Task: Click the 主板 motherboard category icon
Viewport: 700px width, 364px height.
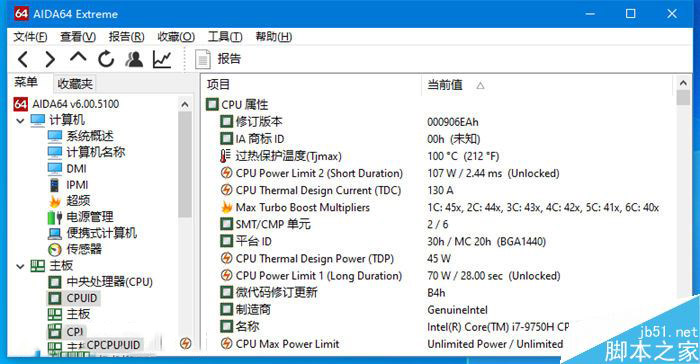Action: [x=38, y=266]
